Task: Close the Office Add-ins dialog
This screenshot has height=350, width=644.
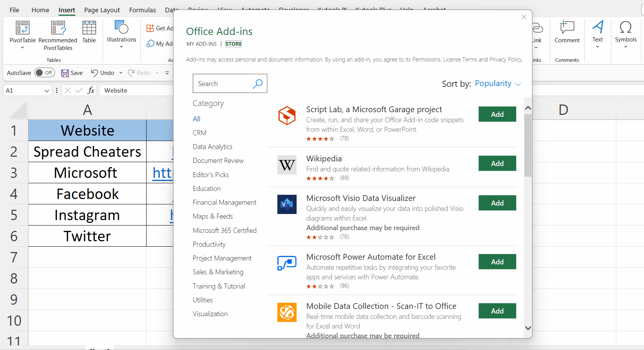Action: pos(524,17)
